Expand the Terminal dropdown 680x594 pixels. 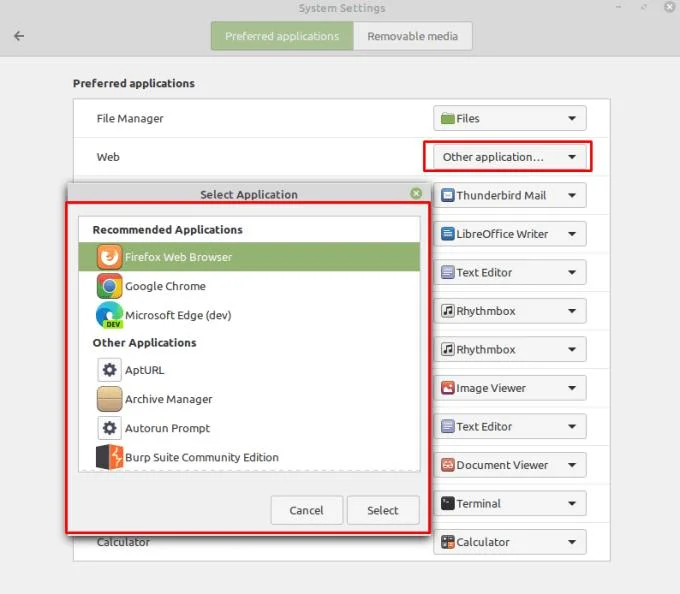pyautogui.click(x=510, y=503)
